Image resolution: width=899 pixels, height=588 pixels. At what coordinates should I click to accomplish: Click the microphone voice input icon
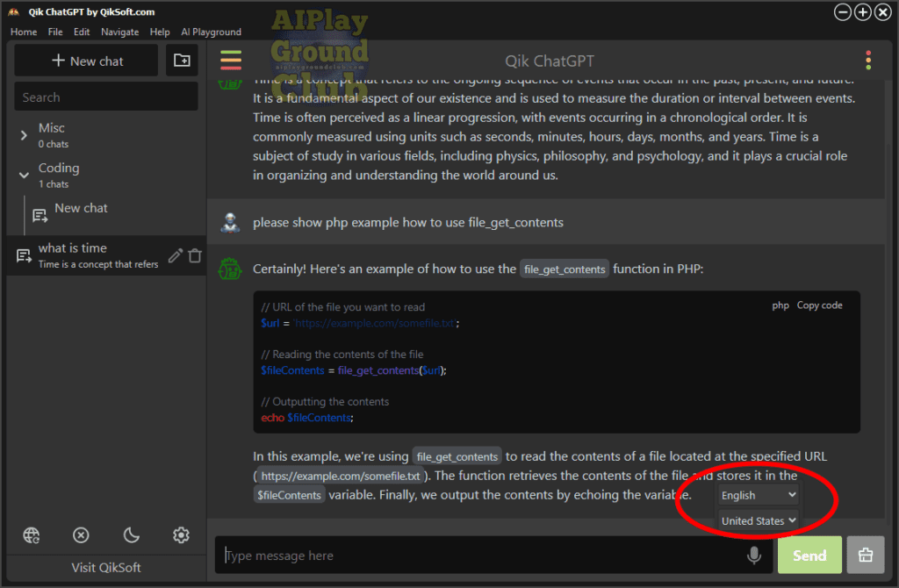click(x=754, y=555)
